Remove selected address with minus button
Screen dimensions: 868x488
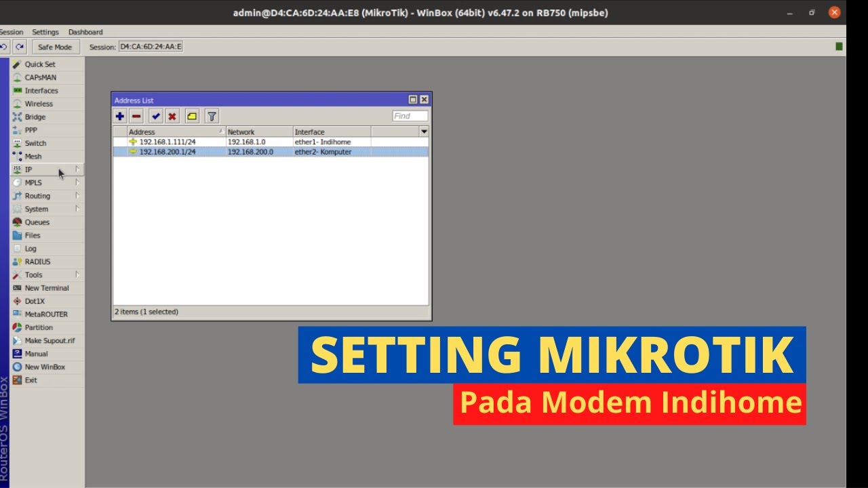pyautogui.click(x=136, y=117)
